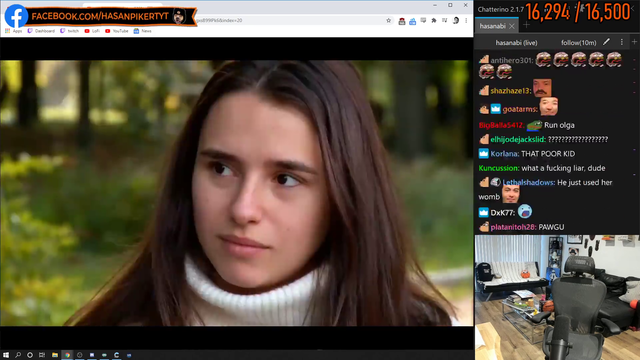Open the Apps bookmark

point(13,31)
